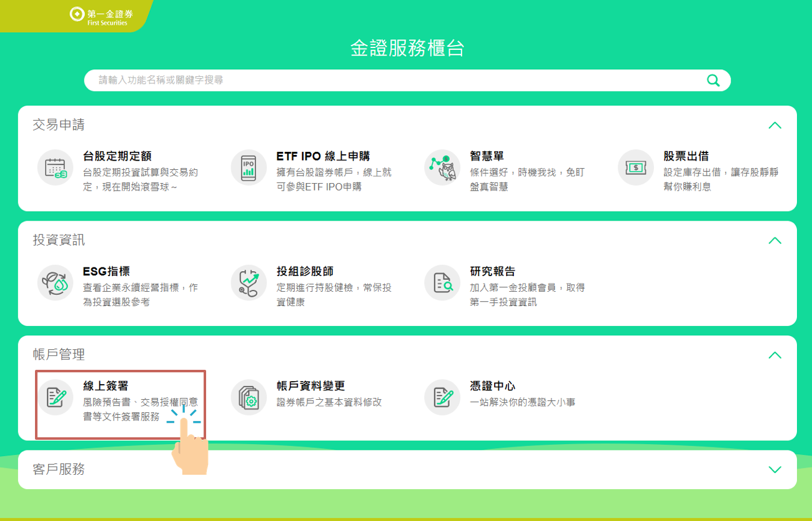
Task: Open the ETF IPO 線上申購 phone icon
Action: coord(249,167)
